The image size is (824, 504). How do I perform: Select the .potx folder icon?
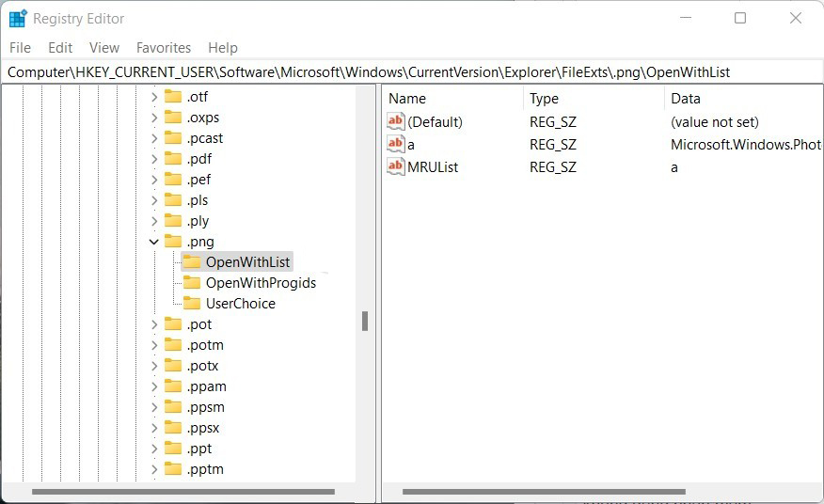pos(173,366)
